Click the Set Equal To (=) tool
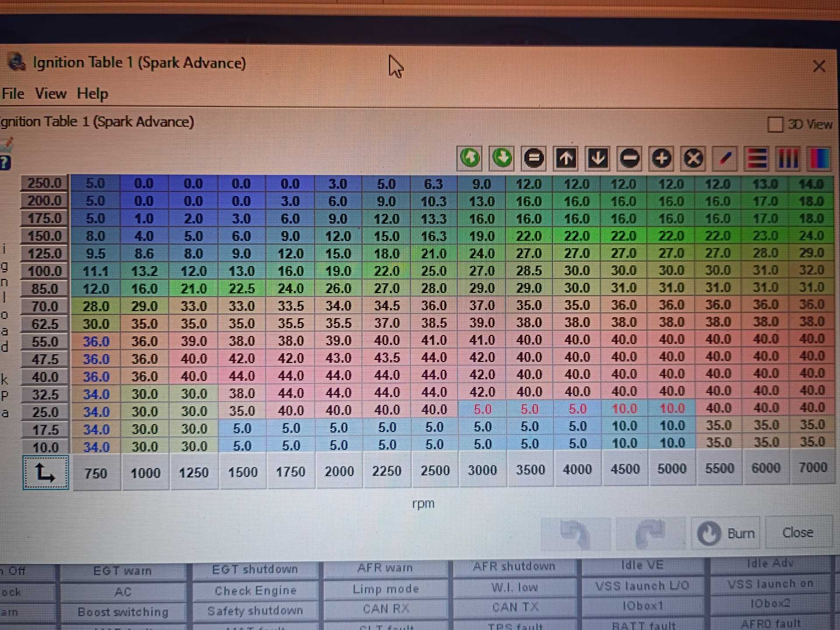 (534, 158)
